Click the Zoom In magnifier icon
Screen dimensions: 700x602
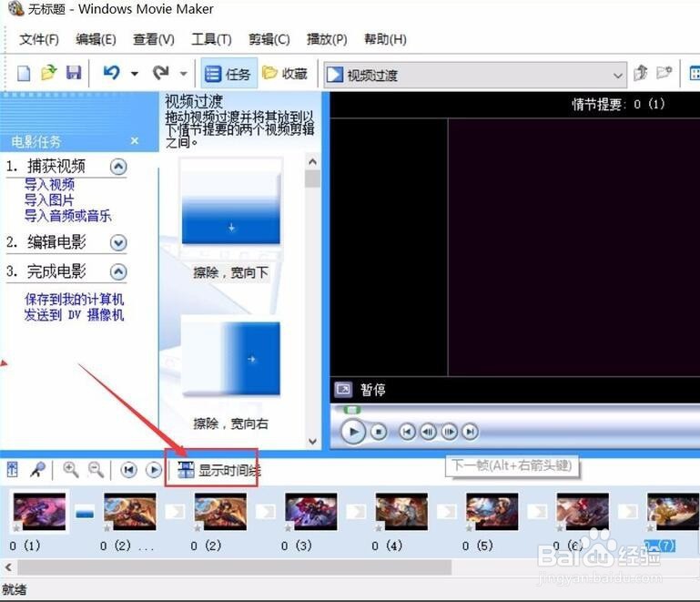tap(70, 469)
